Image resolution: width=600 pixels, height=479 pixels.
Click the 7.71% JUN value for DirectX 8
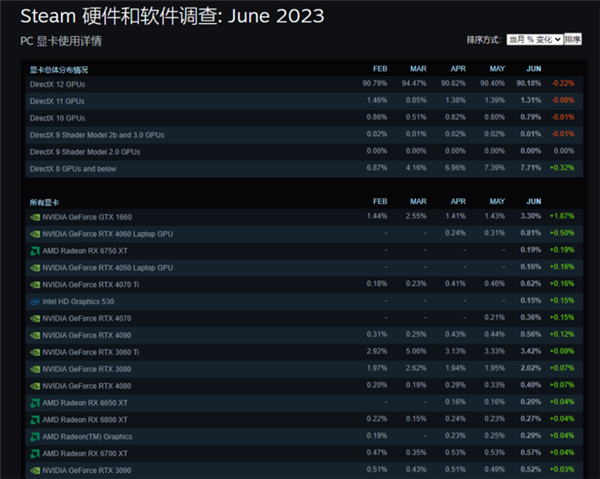click(x=530, y=168)
